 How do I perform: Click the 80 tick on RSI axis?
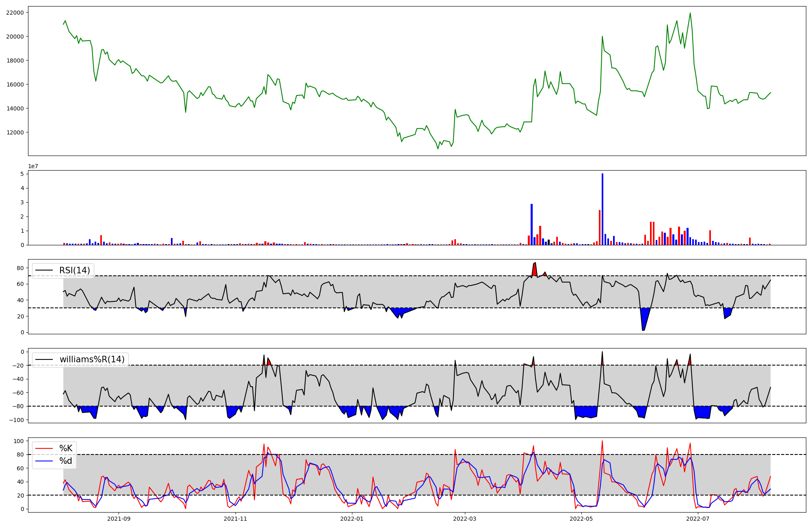click(20, 268)
